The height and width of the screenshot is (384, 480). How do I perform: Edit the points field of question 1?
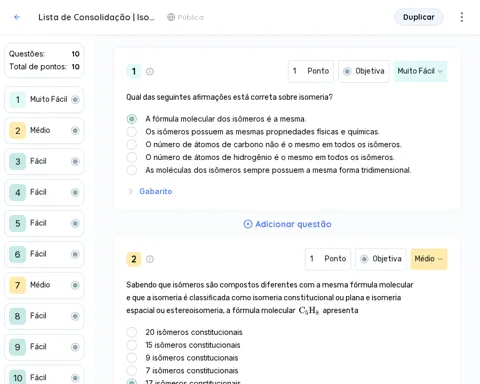coord(311,71)
